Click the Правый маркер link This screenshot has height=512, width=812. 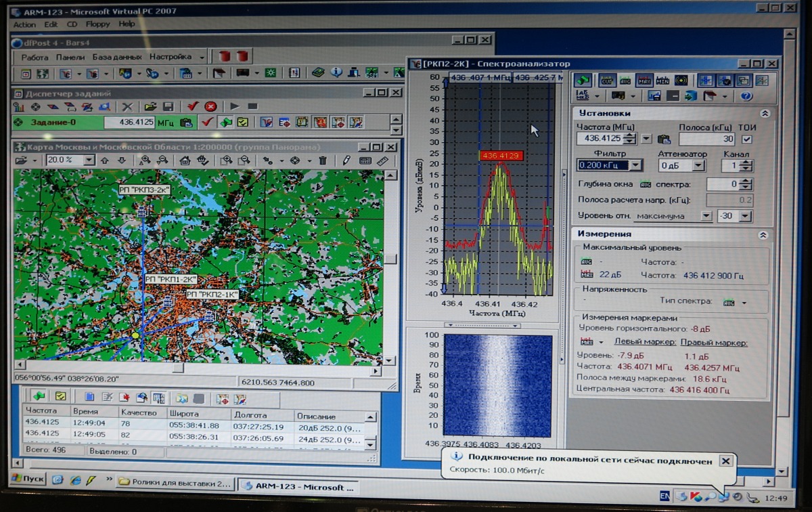[x=714, y=342]
